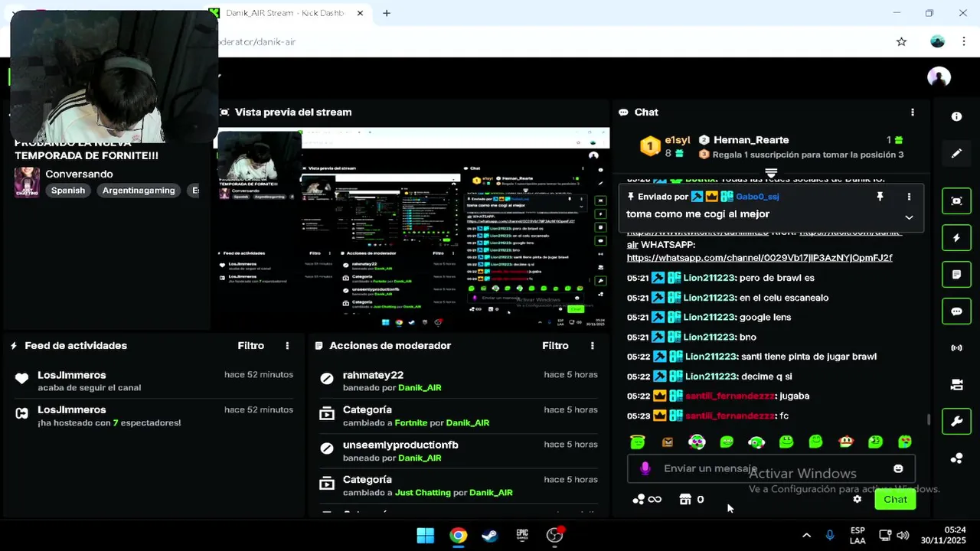Select the emote with red cap
The image size is (980, 551).
[x=845, y=442]
